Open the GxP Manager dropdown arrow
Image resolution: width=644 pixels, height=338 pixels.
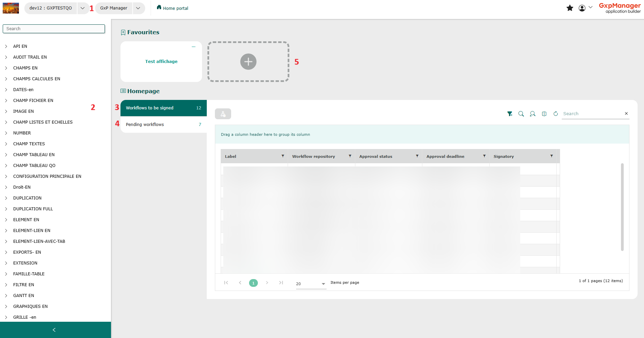138,8
